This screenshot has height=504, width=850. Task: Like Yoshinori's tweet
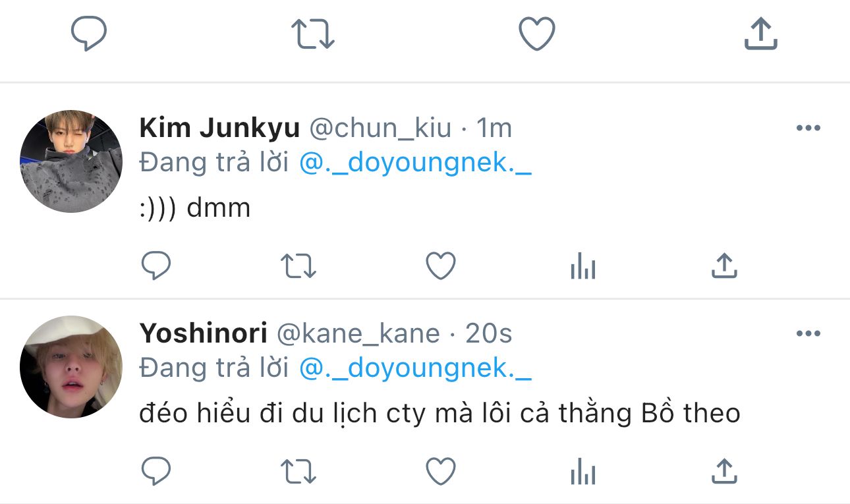pos(441,472)
